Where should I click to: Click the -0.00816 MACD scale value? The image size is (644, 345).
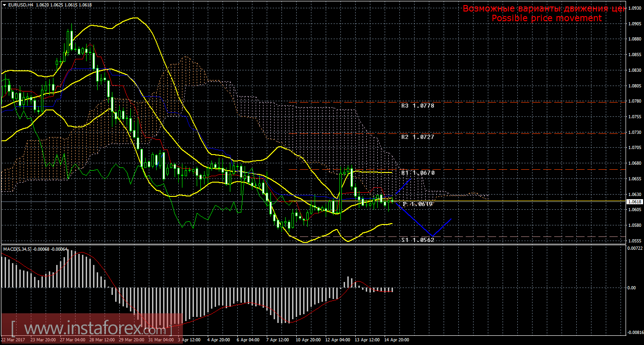click(x=634, y=331)
